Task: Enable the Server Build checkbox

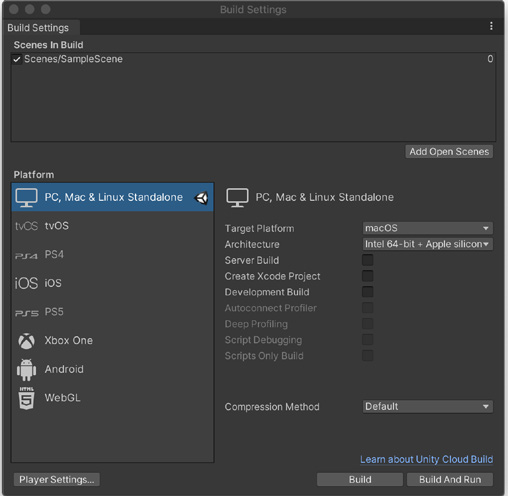Action: pos(368,260)
